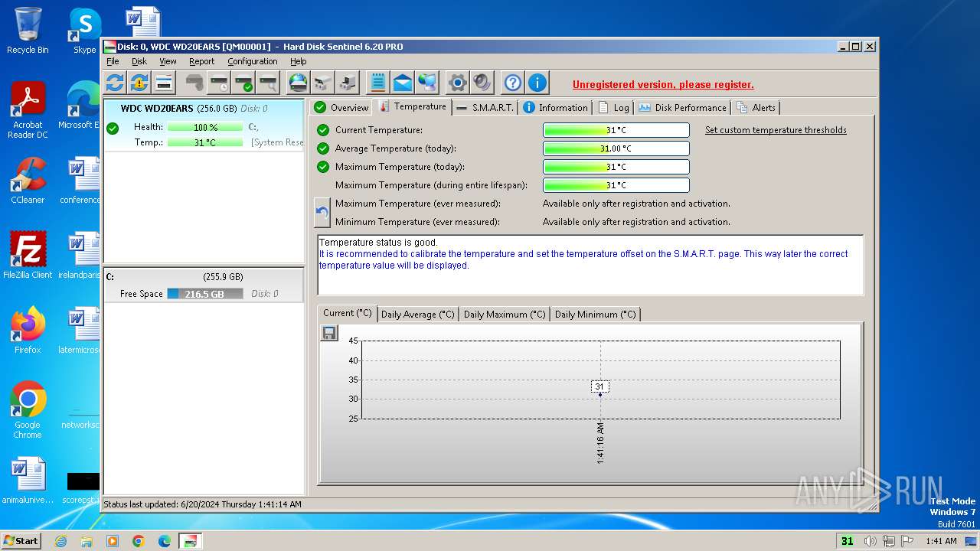
Task: Click the Average Temperature (today) bar
Action: [x=616, y=148]
